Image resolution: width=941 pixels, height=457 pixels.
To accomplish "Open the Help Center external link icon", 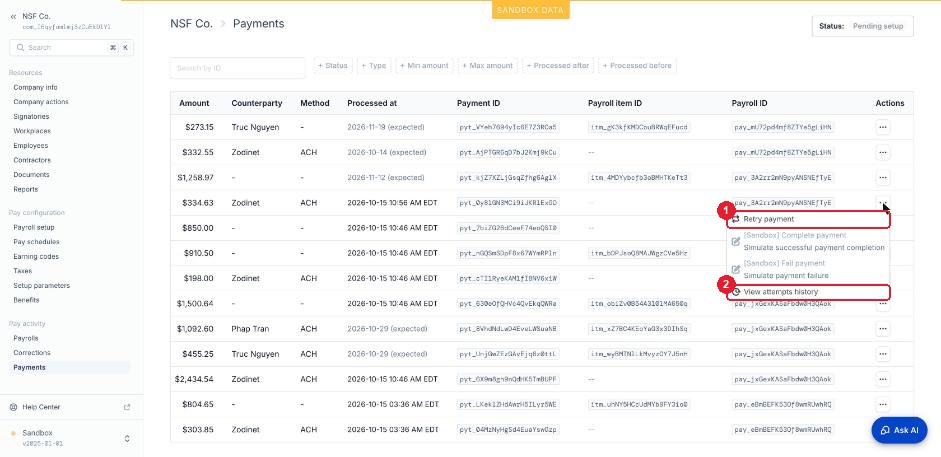I will point(127,407).
